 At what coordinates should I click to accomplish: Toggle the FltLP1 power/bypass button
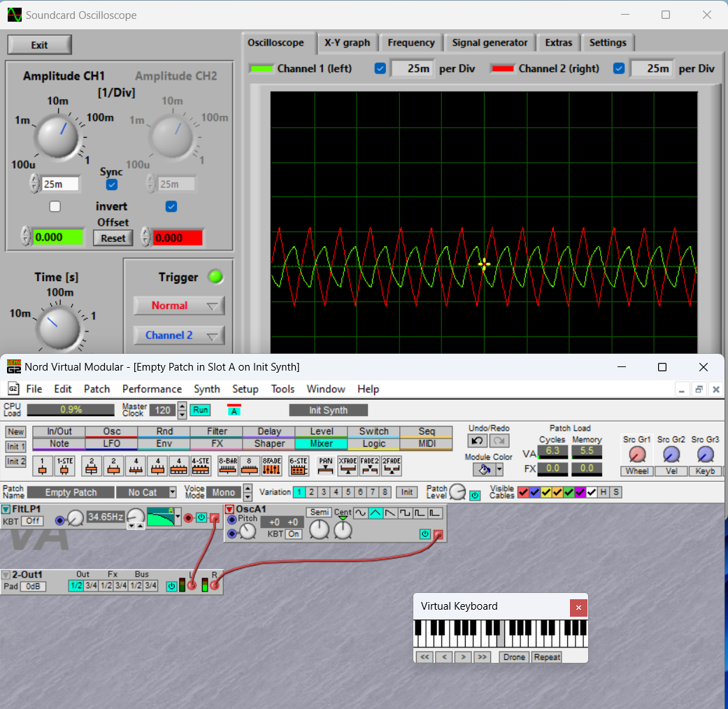201,517
